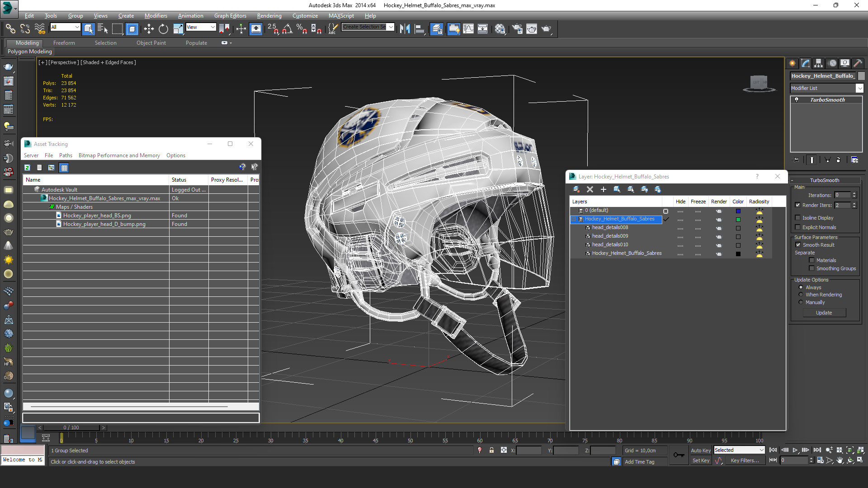
Task: Toggle the TurboSmooth modifier lightbulb
Action: [797, 100]
